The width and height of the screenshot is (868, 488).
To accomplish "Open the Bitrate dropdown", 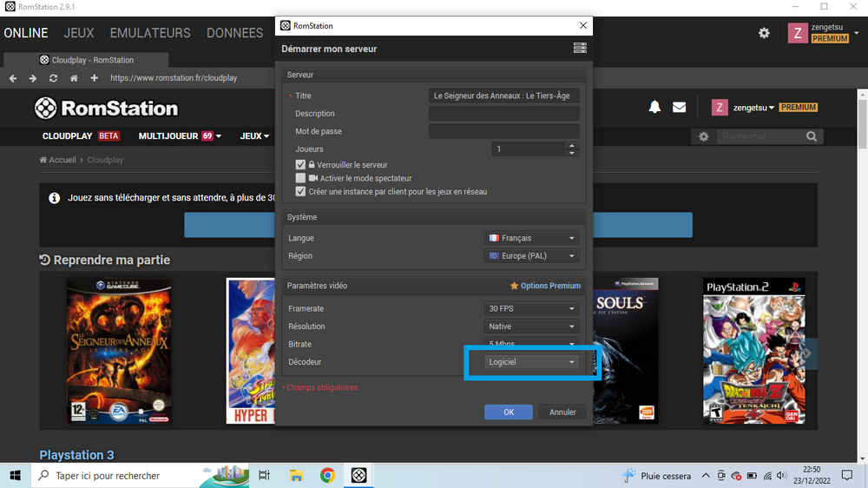I will [531, 343].
